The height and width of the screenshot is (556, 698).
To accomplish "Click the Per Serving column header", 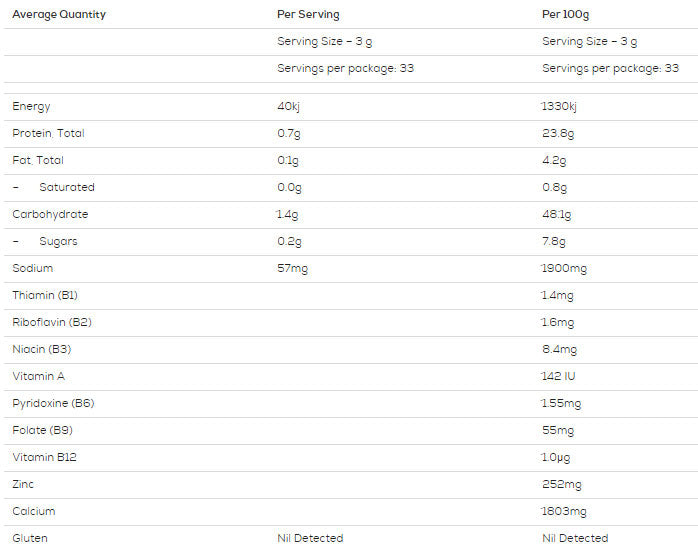I will [x=308, y=15].
